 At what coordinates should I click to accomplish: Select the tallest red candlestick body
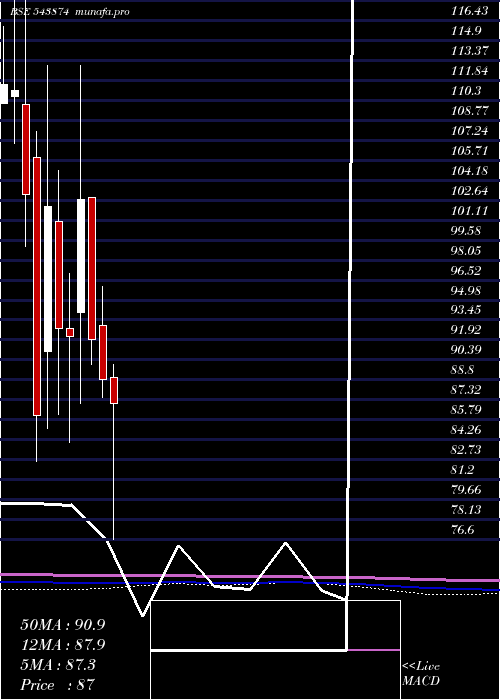37,286
